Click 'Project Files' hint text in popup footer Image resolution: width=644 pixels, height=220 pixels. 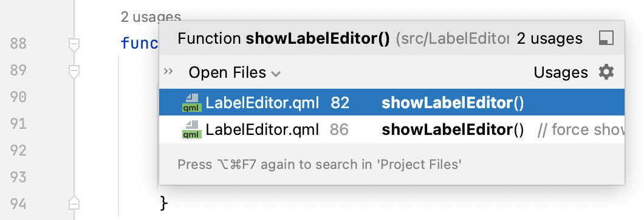point(419,165)
